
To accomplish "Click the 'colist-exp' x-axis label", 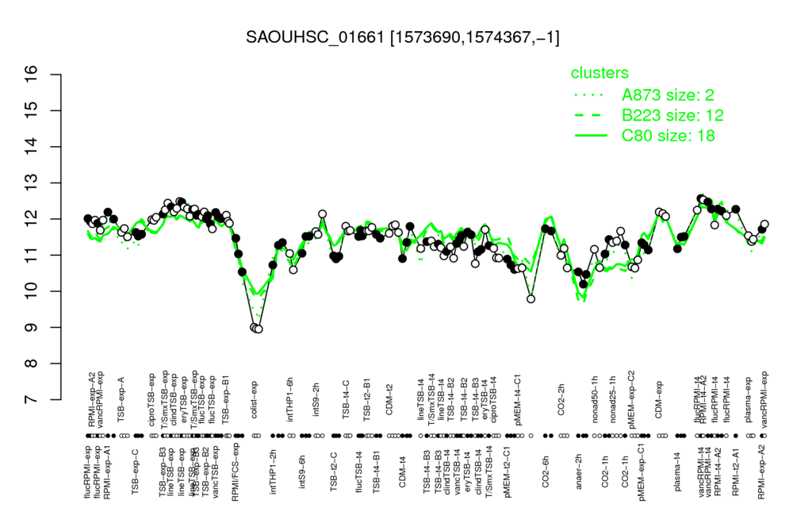I will [x=254, y=398].
